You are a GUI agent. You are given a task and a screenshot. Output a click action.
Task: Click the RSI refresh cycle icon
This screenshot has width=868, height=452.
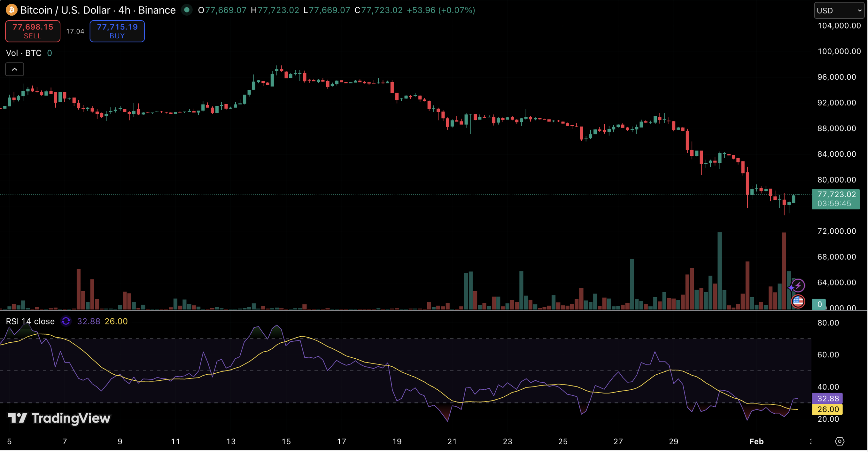66,321
